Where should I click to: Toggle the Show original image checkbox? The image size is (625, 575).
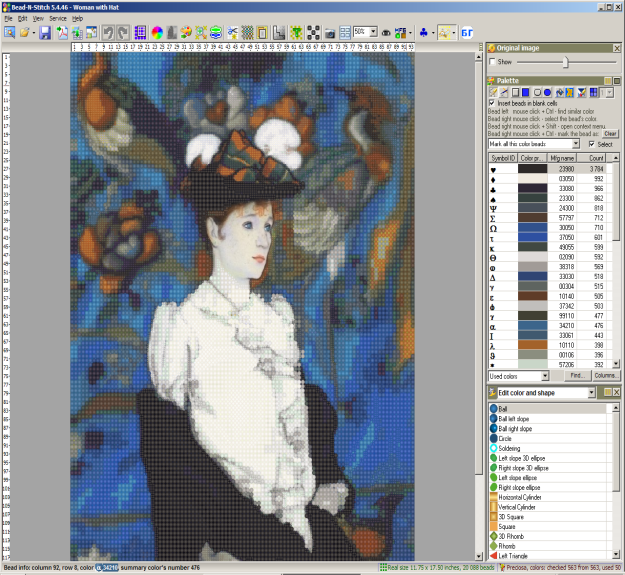point(492,61)
